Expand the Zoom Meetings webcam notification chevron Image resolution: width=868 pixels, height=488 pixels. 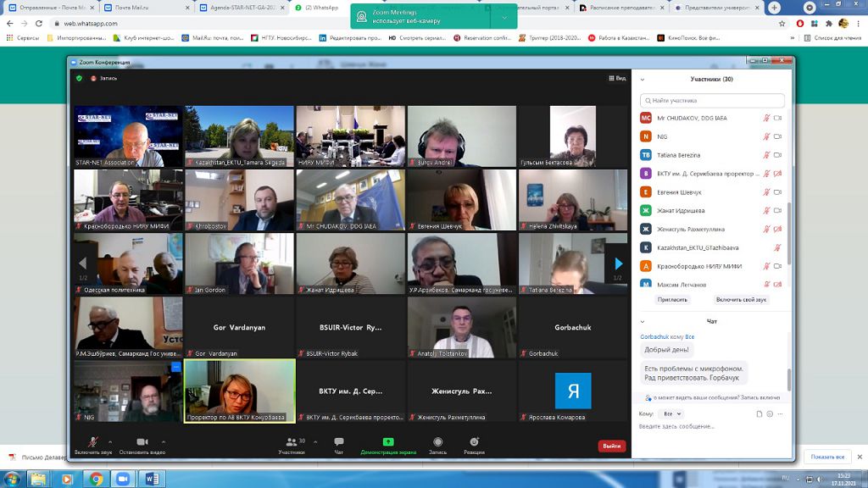coord(504,17)
